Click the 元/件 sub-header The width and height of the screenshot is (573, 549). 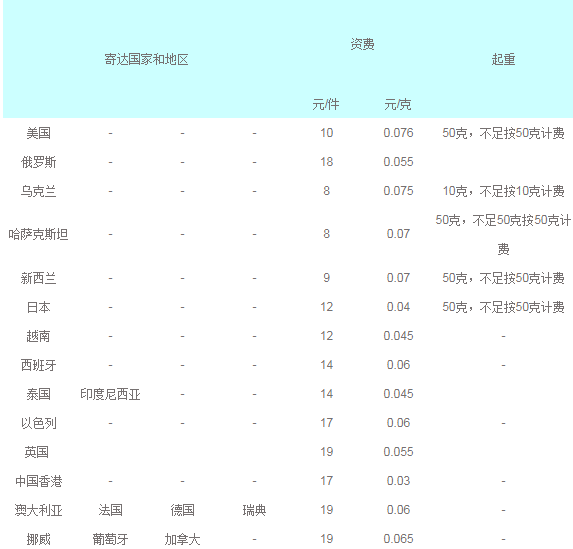click(x=326, y=105)
